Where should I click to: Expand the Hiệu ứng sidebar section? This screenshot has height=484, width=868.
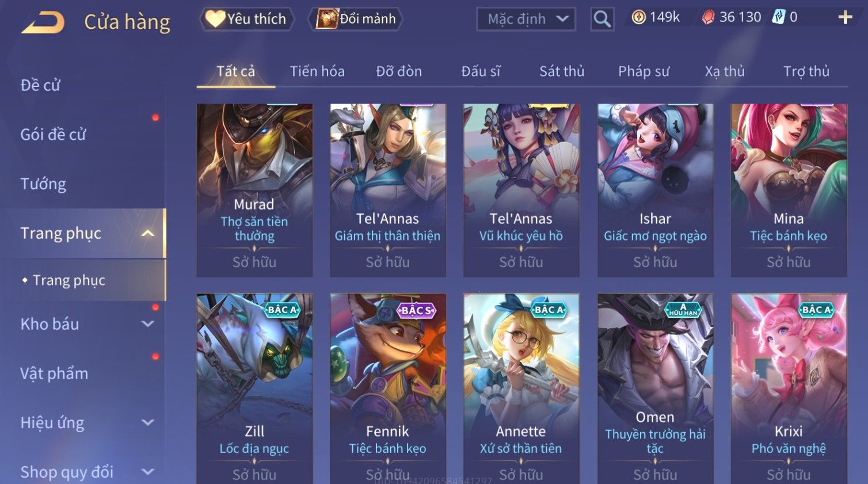pyautogui.click(x=148, y=422)
